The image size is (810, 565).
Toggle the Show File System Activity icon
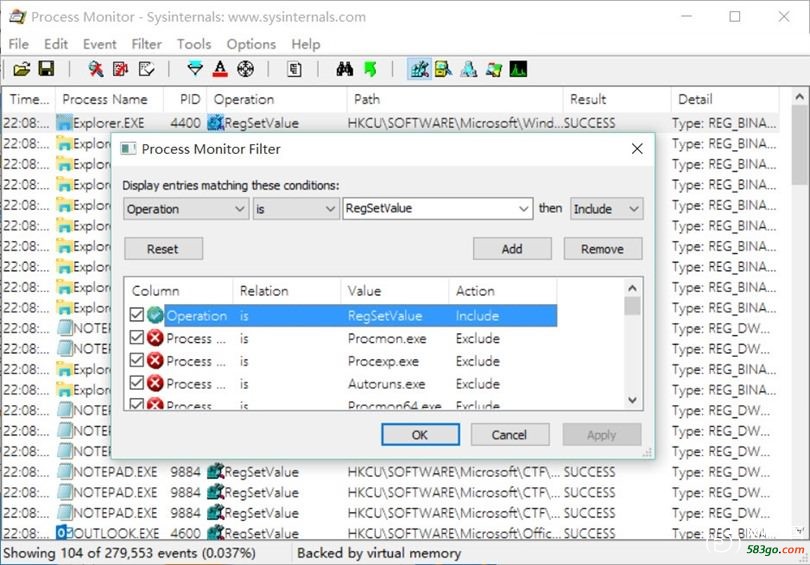click(x=443, y=69)
